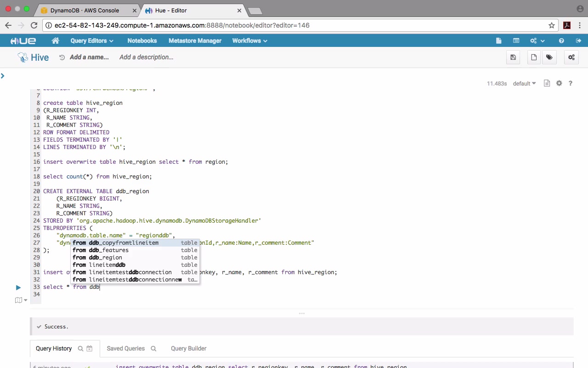The image size is (588, 368).
Task: Open the Workflows dropdown
Action: pos(249,41)
